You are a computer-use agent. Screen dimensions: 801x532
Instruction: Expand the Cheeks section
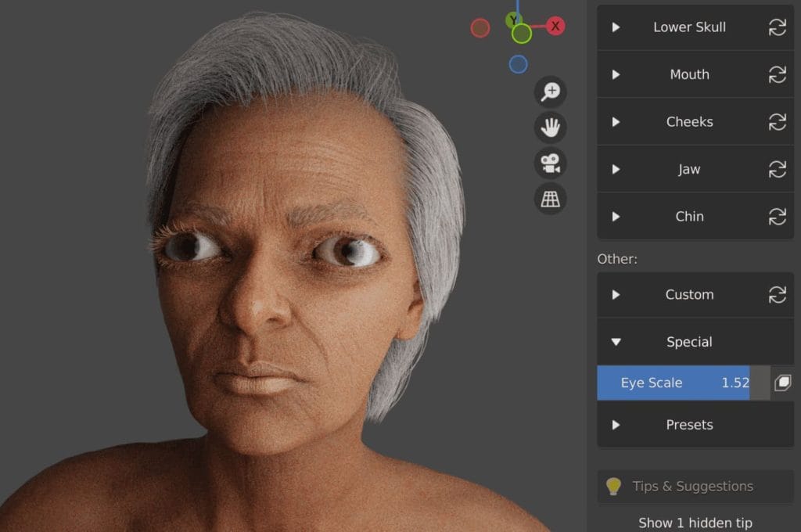(688, 122)
